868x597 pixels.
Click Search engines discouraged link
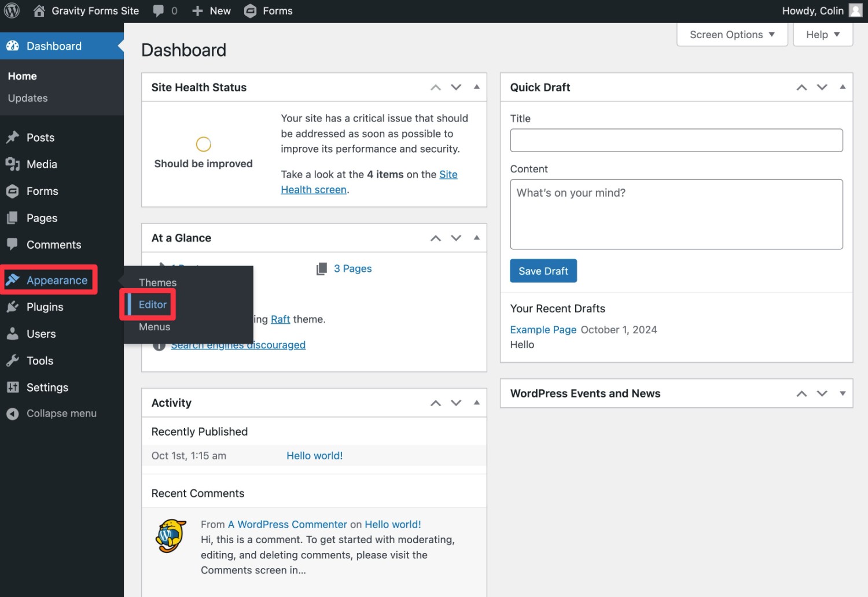(x=238, y=345)
